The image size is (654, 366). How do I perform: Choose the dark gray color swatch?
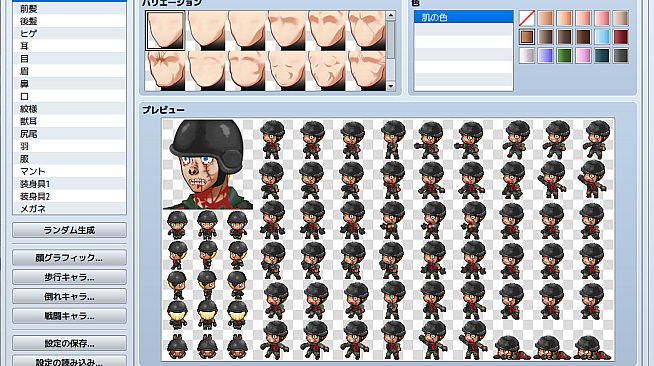[621, 55]
